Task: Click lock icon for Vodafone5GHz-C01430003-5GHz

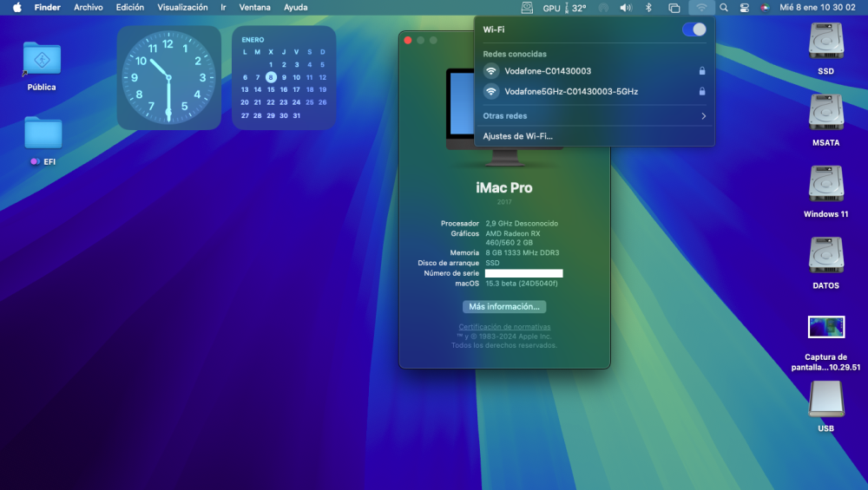Action: tap(702, 91)
